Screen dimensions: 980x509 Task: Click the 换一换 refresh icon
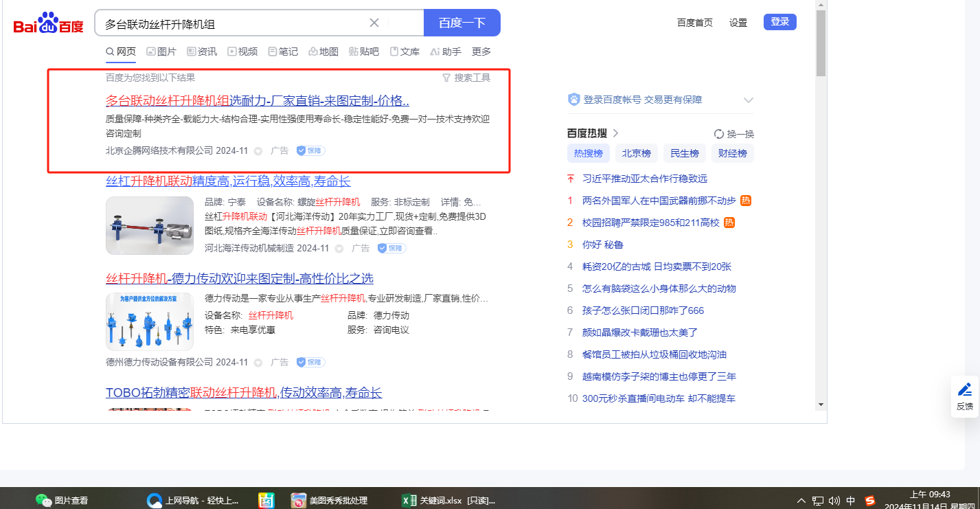tap(719, 134)
